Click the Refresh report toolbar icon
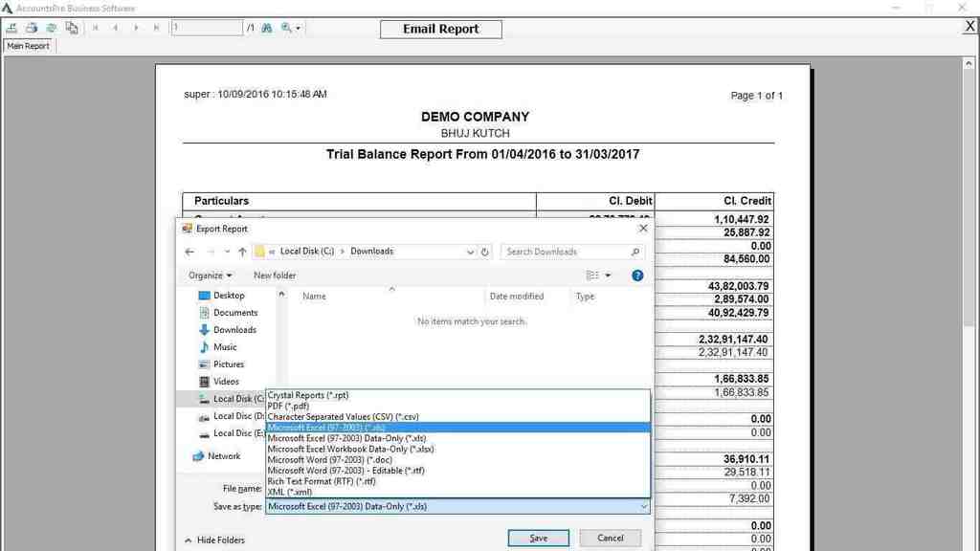980x551 pixels. [52, 28]
